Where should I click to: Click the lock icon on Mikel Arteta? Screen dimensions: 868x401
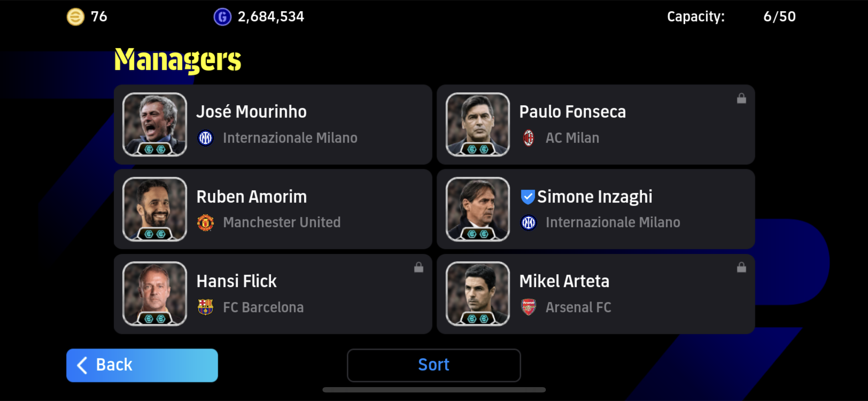[742, 268]
